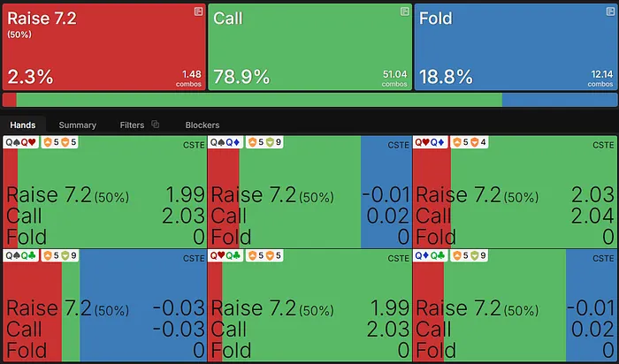The height and width of the screenshot is (364, 619).
Task: Select the Filters tab
Action: 132,125
